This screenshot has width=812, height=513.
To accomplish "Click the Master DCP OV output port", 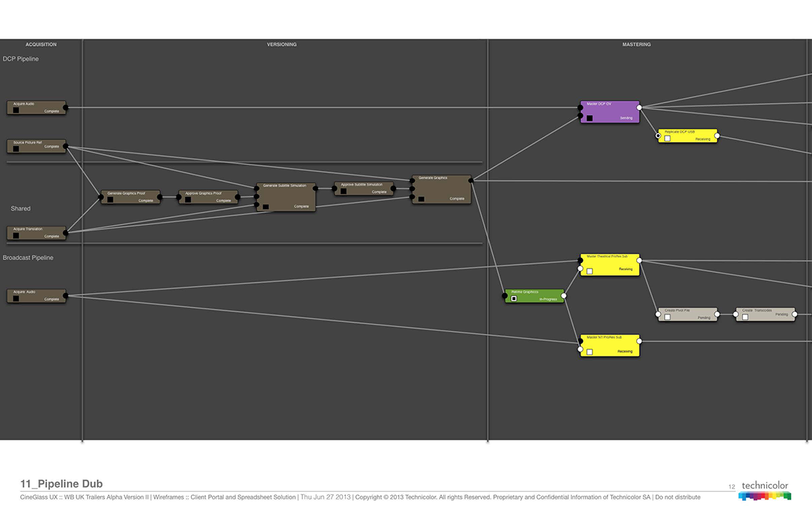I will pos(639,108).
